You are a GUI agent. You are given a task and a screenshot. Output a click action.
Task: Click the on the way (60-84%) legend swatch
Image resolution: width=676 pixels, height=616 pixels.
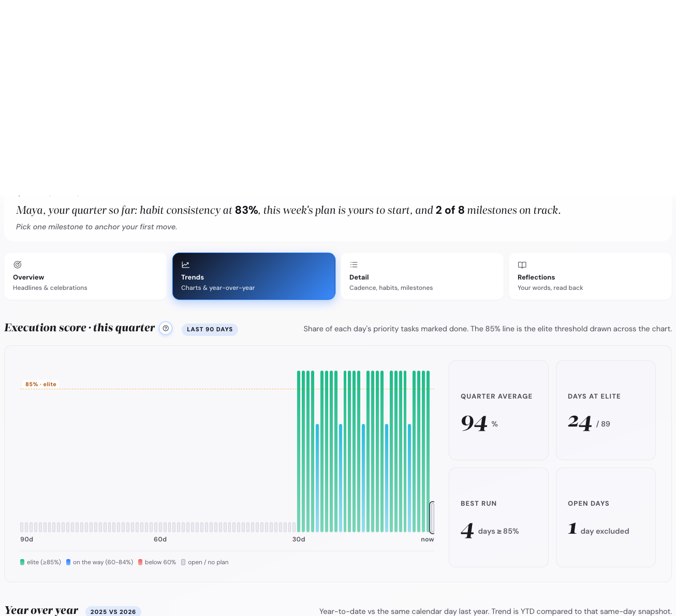click(68, 562)
